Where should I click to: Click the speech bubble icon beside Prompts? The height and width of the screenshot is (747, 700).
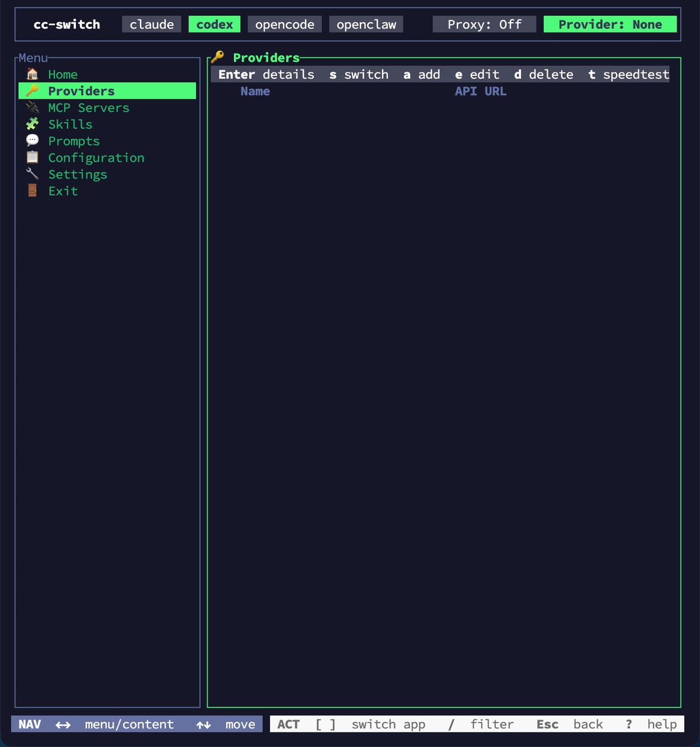(33, 141)
